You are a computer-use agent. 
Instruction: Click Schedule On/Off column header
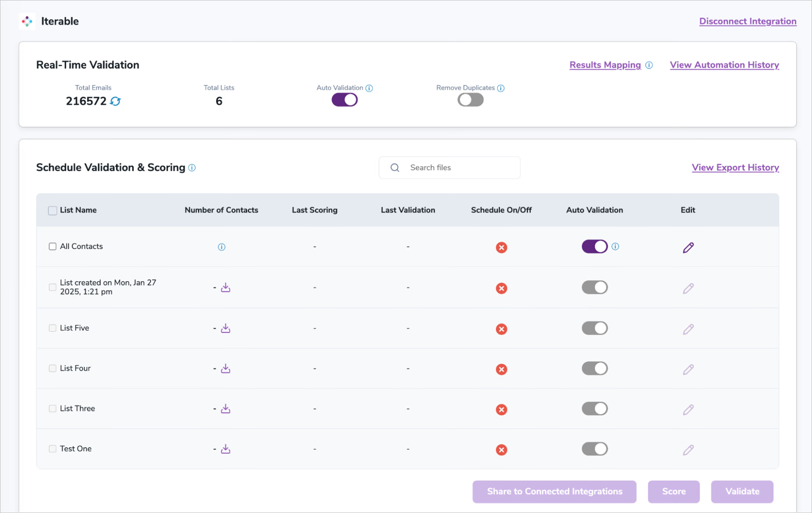point(501,210)
